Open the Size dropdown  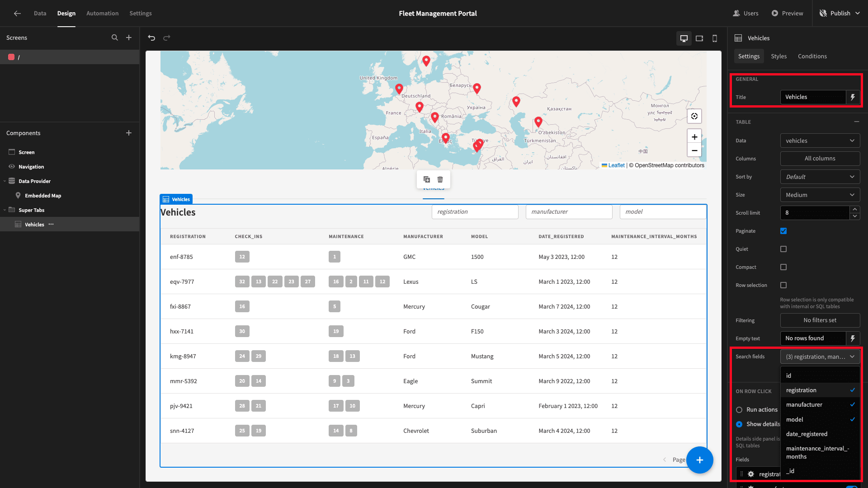[x=820, y=195]
